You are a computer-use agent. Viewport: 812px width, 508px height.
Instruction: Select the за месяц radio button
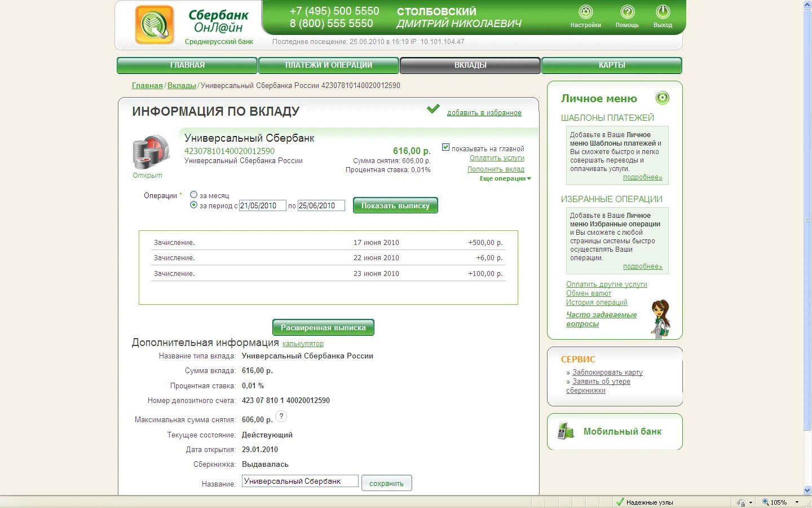tap(193, 195)
